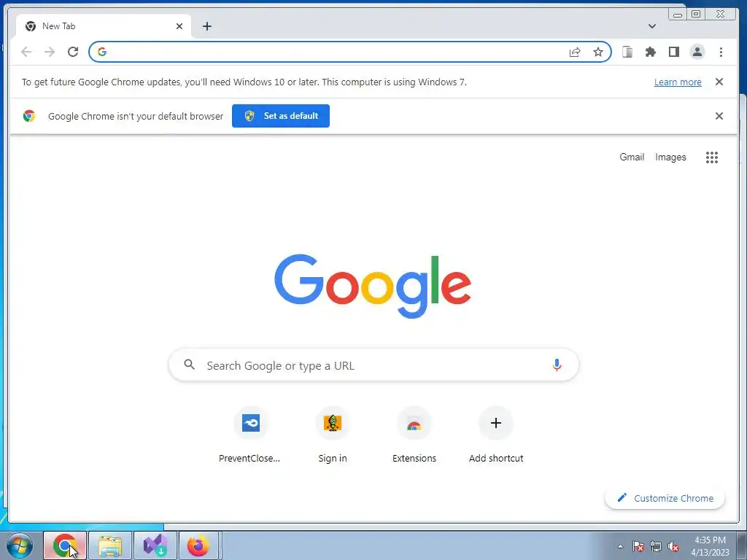Open the Windows Start menu
The width and height of the screenshot is (747, 560).
coord(20,545)
